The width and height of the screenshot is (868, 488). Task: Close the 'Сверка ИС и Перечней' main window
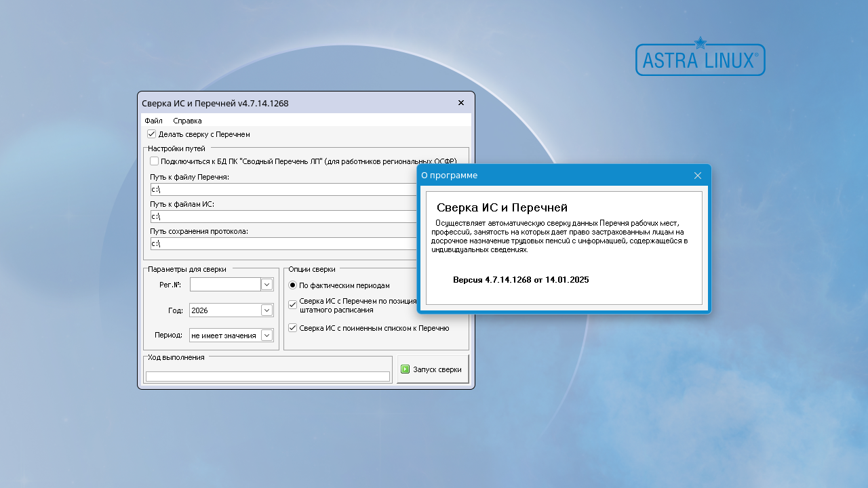(461, 103)
